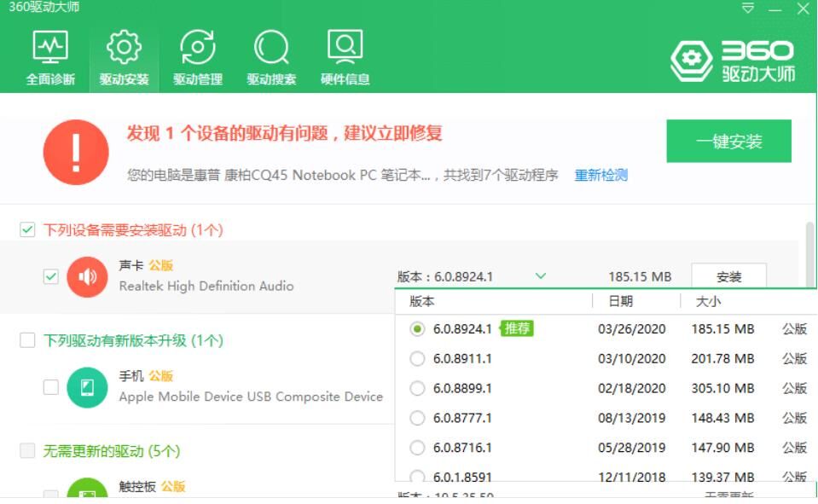Screen dimensions: 818x504
Task: Open the title bar dropdown menu arrow
Action: pos(748,9)
